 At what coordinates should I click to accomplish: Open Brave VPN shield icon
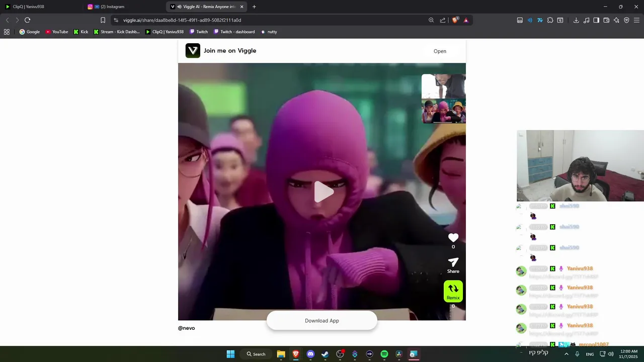pos(626,20)
